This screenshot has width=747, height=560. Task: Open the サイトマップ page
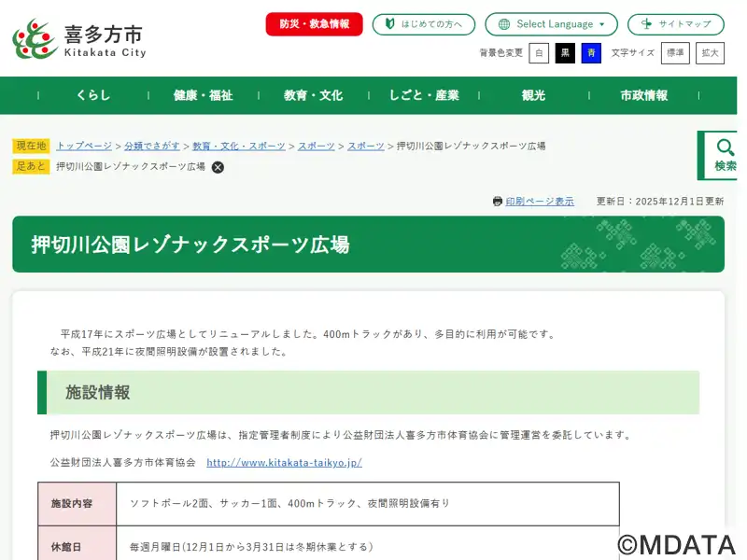675,24
